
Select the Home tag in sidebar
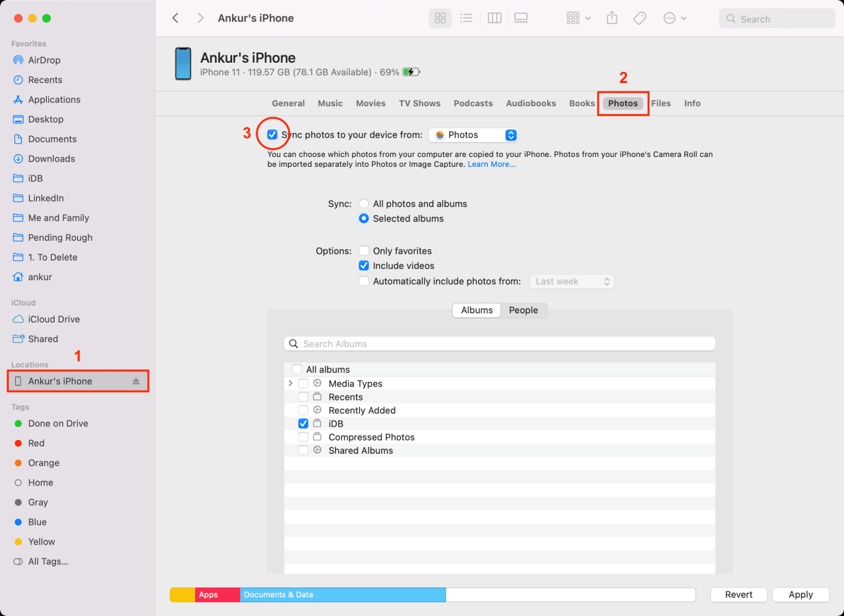[x=40, y=483]
